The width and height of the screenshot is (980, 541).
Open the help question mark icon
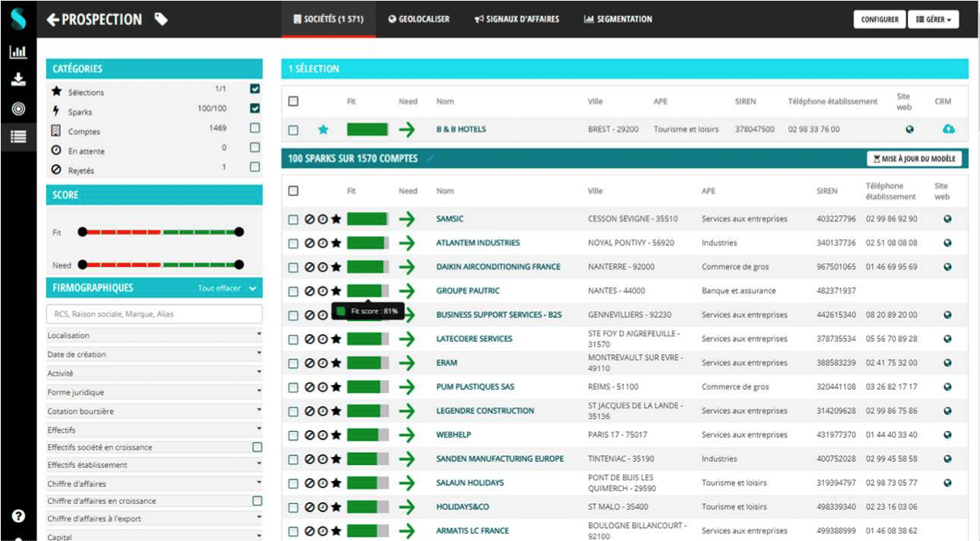(18, 516)
